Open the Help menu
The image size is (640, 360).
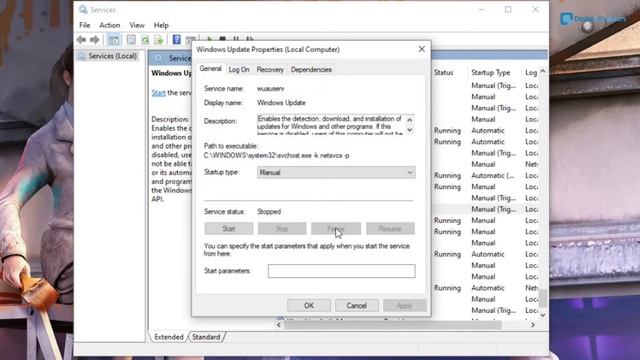[161, 25]
